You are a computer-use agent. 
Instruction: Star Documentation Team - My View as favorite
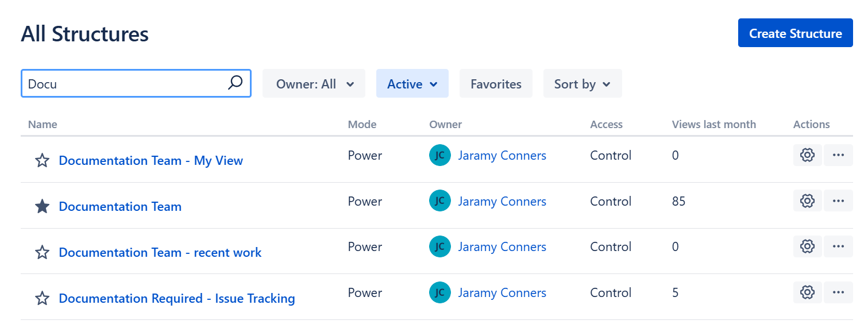43,161
